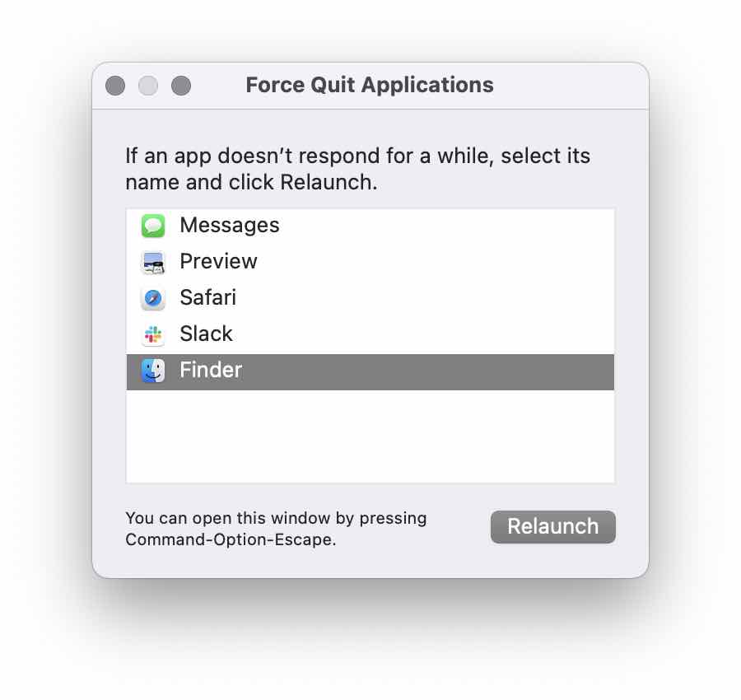Viewport: 741px width, 700px height.
Task: Click the Finder face icon
Action: click(153, 371)
